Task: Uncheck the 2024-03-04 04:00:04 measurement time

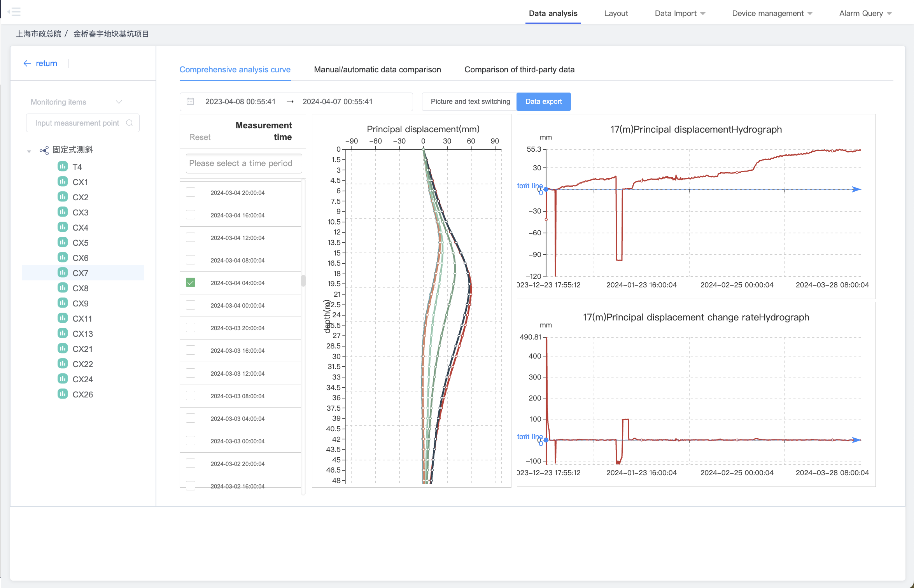Action: 191,283
